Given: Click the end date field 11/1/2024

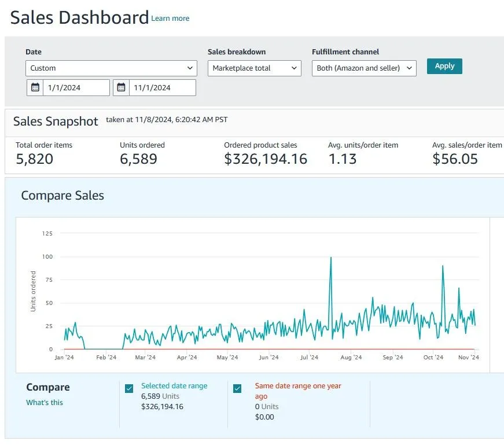Looking at the screenshot, I should pyautogui.click(x=162, y=88).
